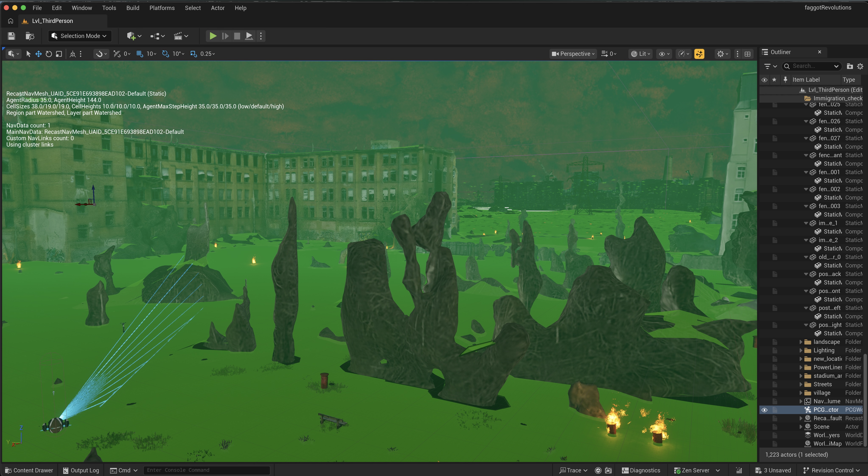The width and height of the screenshot is (868, 476).
Task: Click the star column icon in Outliner header
Action: pyautogui.click(x=774, y=80)
